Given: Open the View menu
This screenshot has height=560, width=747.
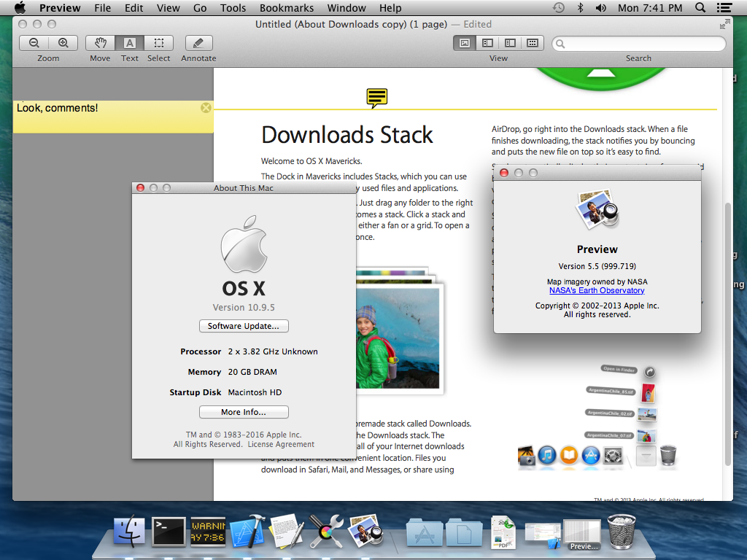Looking at the screenshot, I should [169, 7].
